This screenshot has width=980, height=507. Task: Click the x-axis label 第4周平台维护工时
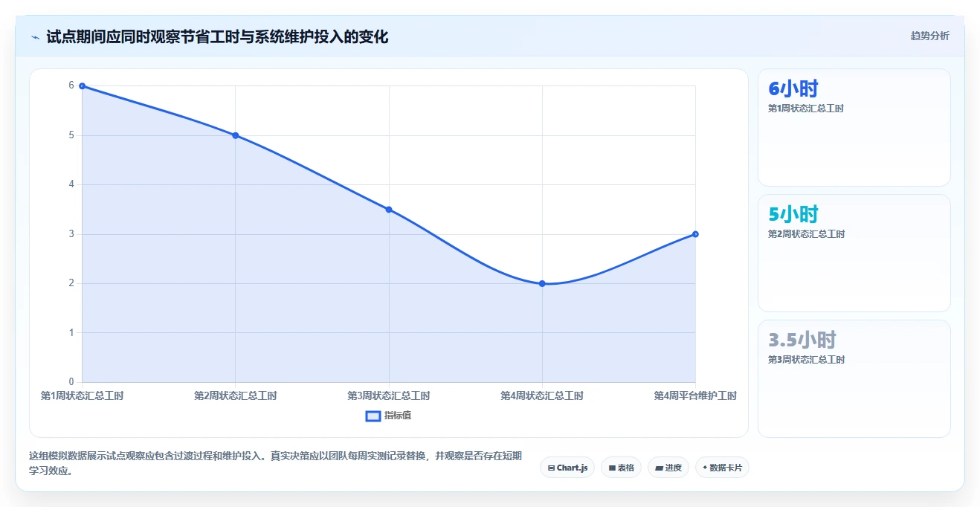click(x=695, y=395)
